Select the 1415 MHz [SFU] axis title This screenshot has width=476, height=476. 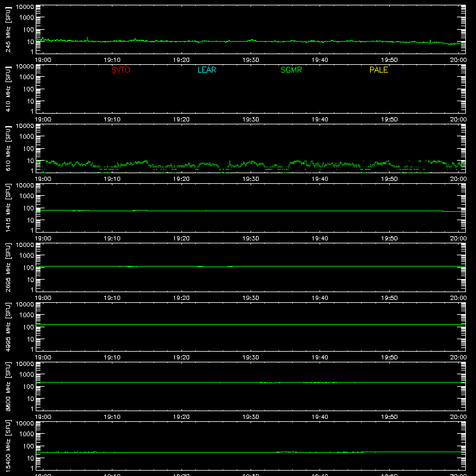pyautogui.click(x=8, y=208)
